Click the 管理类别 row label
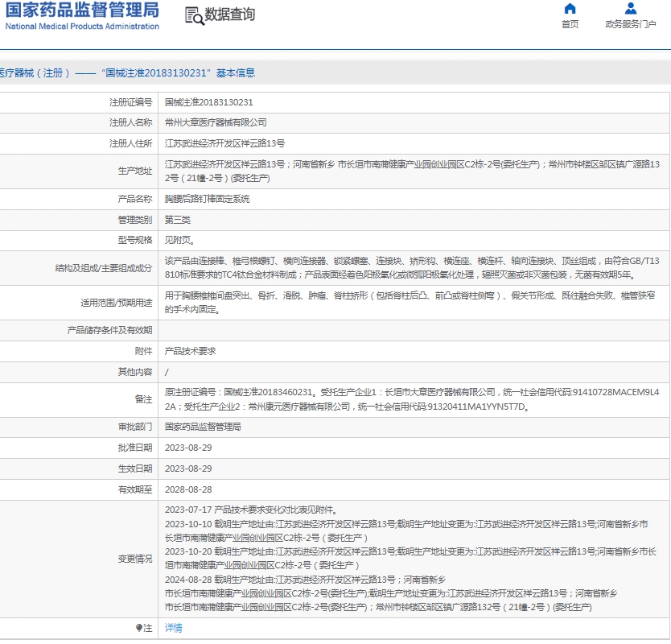Viewport: 671px width, 644px height. coord(135,220)
